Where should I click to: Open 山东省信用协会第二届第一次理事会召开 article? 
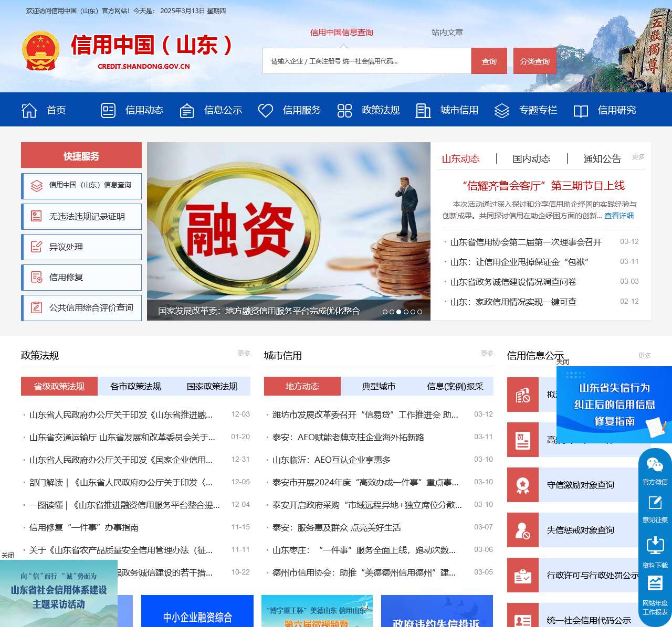coord(526,242)
